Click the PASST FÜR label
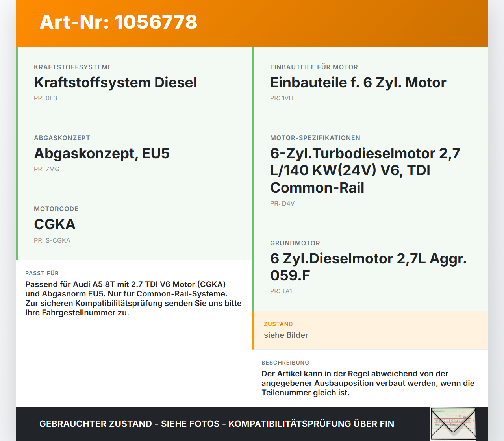Screen dimensions: 504x441 (x=42, y=274)
